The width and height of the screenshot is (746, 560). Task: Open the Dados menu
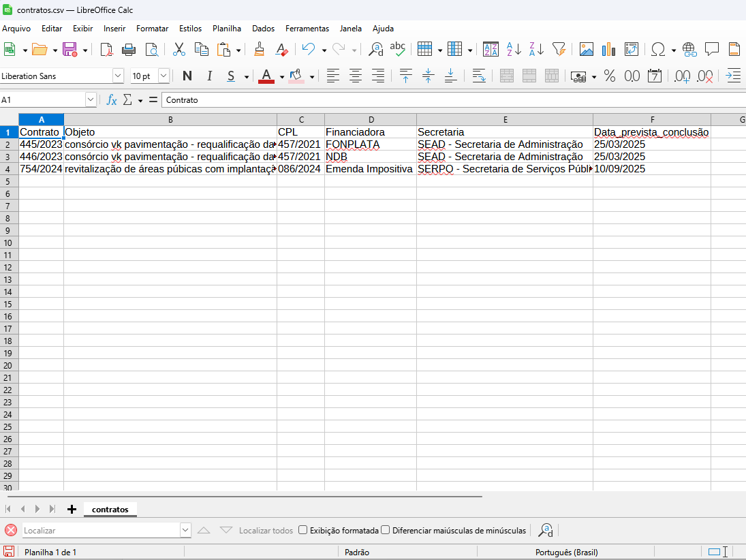coord(263,29)
